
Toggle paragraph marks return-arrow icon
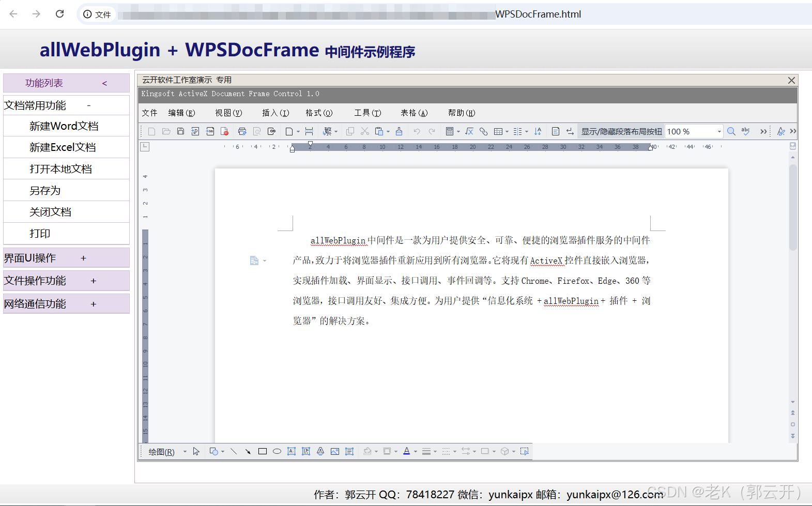[570, 131]
